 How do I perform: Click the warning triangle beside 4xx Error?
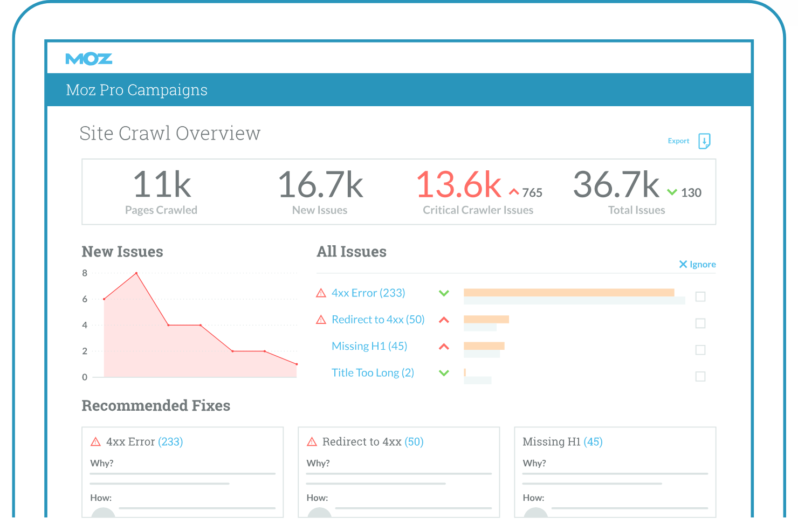pos(321,293)
